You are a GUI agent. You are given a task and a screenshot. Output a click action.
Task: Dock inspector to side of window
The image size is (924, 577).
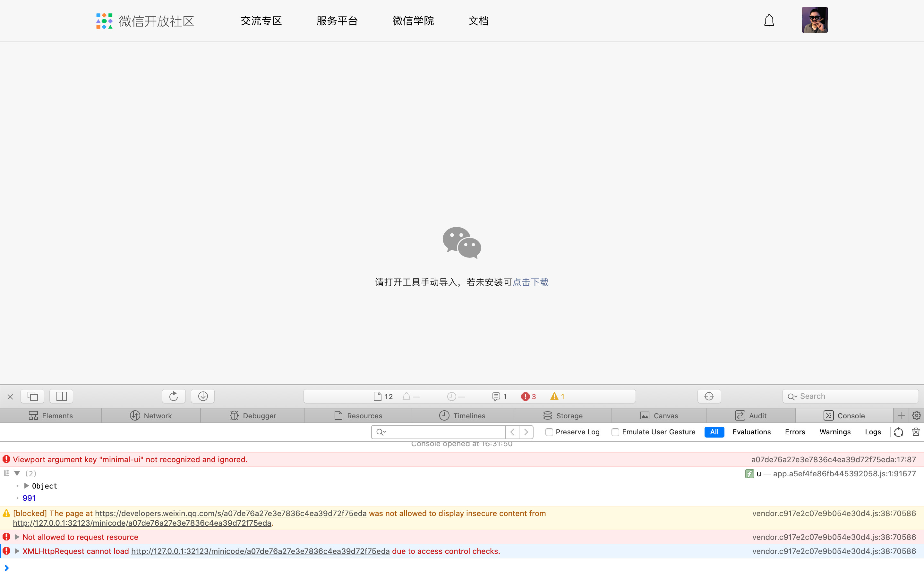coord(61,396)
